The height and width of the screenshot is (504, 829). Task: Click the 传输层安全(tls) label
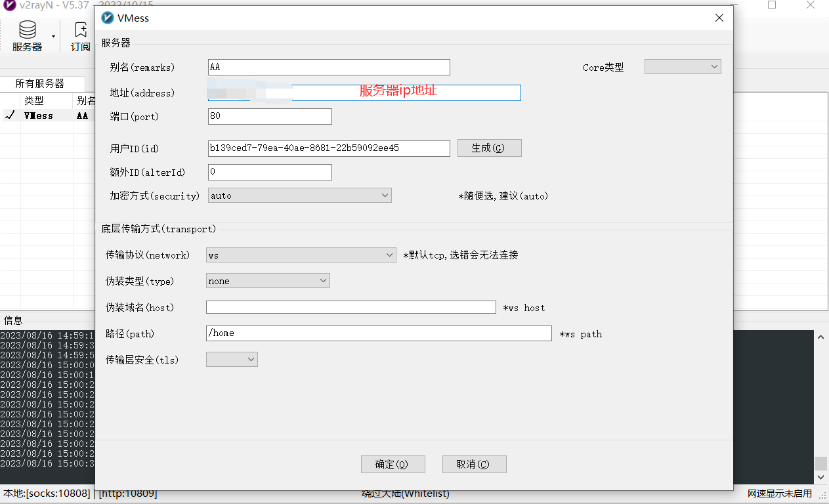tap(142, 360)
